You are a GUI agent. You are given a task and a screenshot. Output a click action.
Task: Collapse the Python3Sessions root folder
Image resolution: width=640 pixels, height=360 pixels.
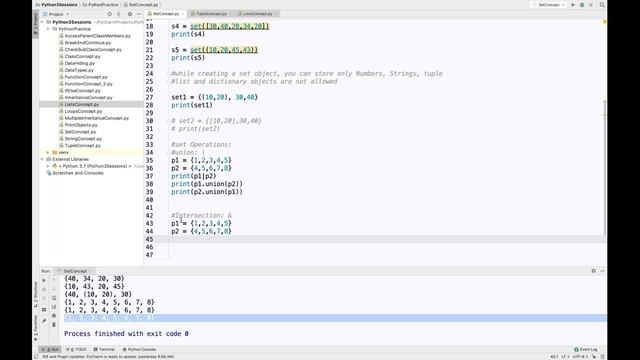(x=42, y=22)
